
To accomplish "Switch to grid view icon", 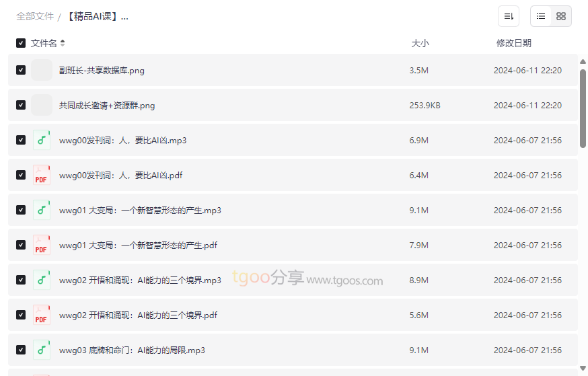I will point(561,16).
